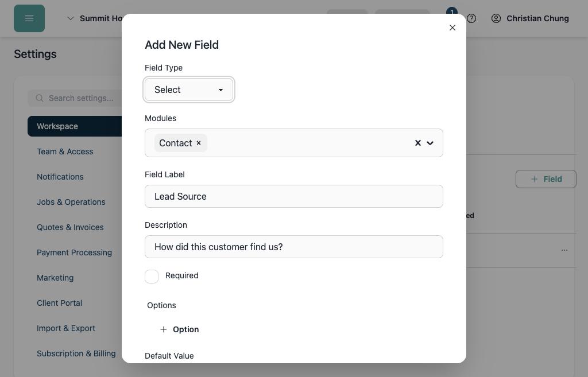Clear all selected modules
The image size is (588, 377).
point(418,143)
